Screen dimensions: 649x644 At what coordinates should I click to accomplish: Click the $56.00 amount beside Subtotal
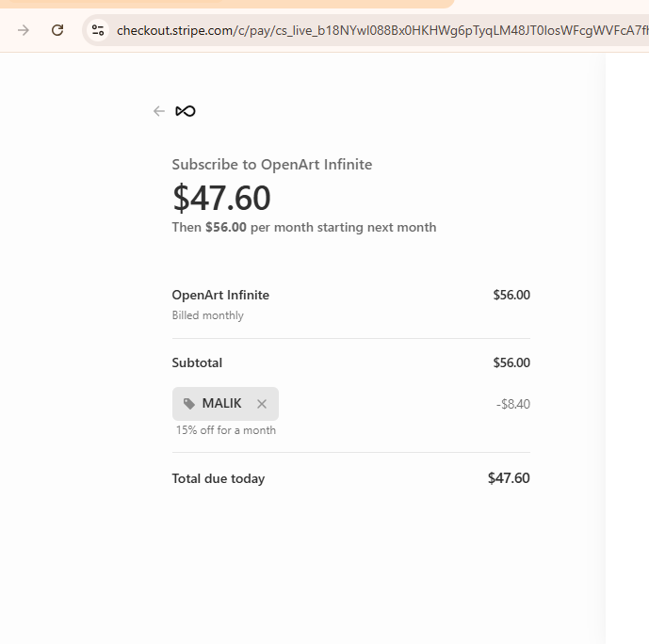point(511,362)
